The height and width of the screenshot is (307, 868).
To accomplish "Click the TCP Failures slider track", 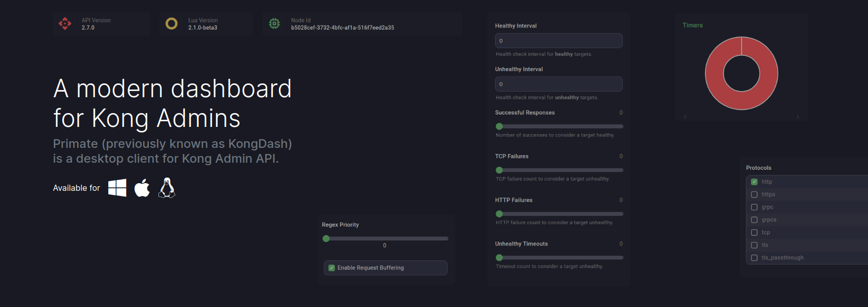I will (559, 170).
